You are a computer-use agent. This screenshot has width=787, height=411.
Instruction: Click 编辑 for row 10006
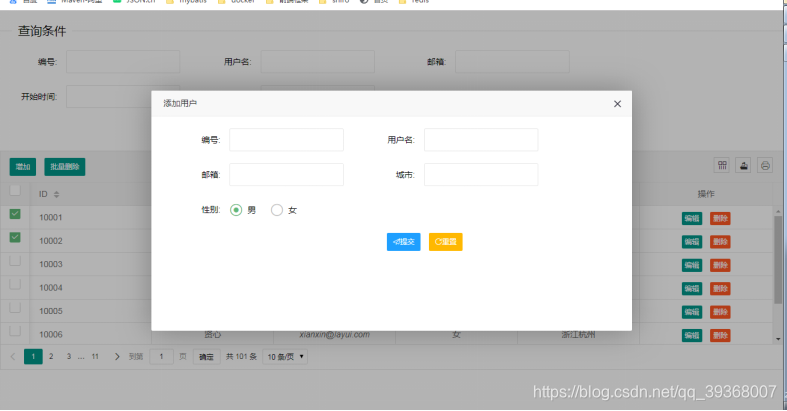click(x=692, y=335)
